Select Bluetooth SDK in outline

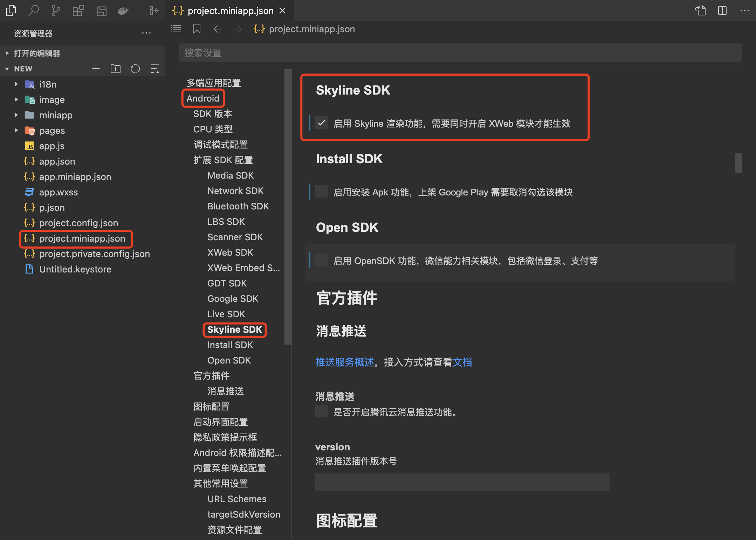238,206
